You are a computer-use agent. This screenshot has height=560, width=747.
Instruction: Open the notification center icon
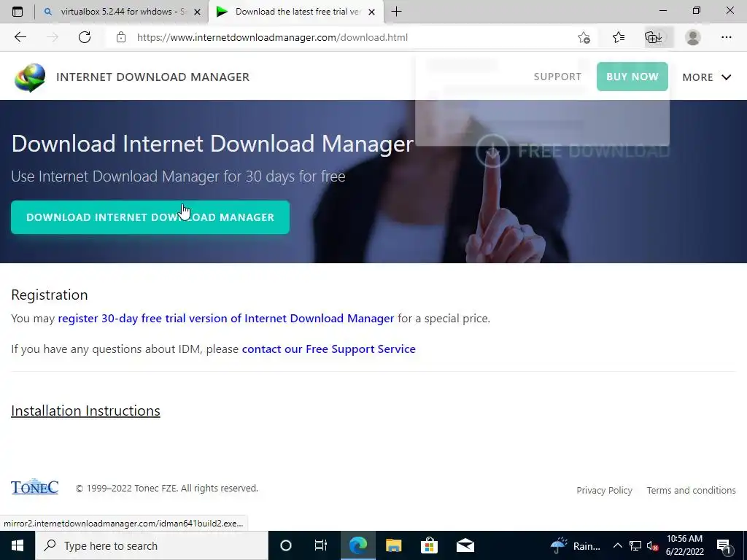(x=724, y=545)
